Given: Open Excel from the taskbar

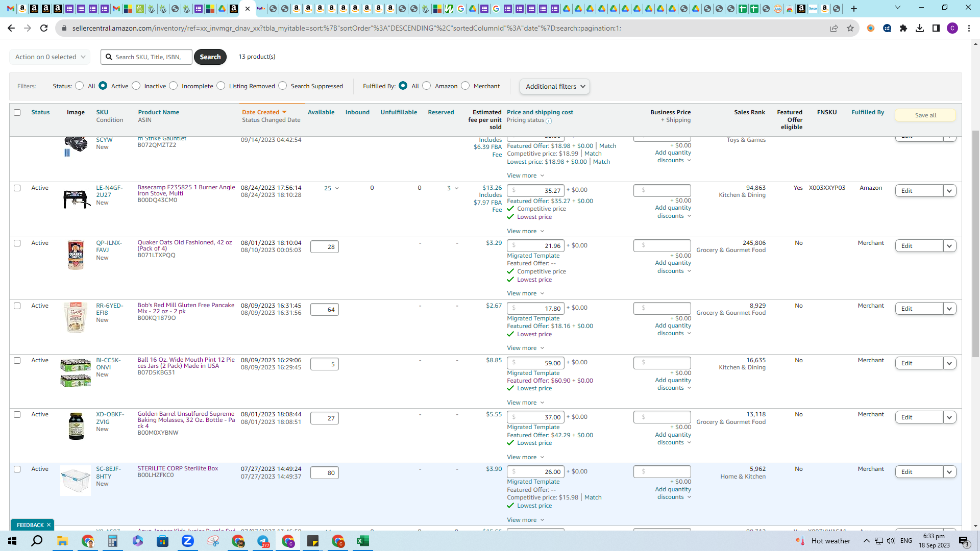Looking at the screenshot, I should 363,541.
